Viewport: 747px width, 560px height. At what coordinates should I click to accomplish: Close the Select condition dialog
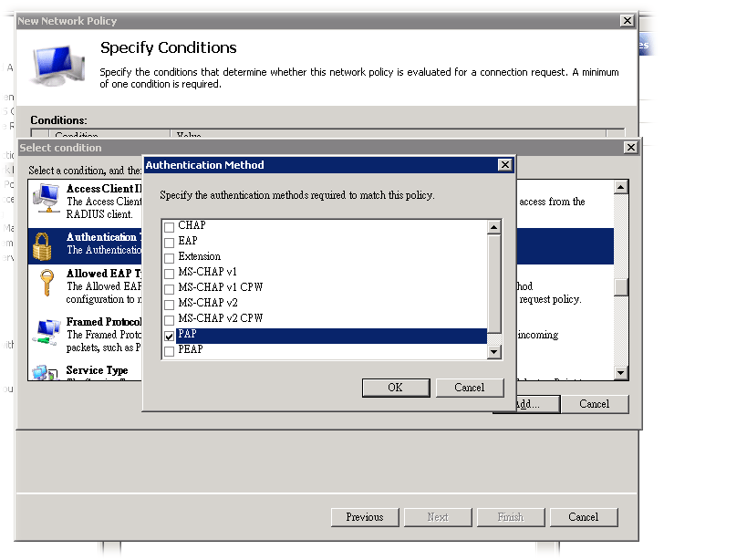(630, 148)
